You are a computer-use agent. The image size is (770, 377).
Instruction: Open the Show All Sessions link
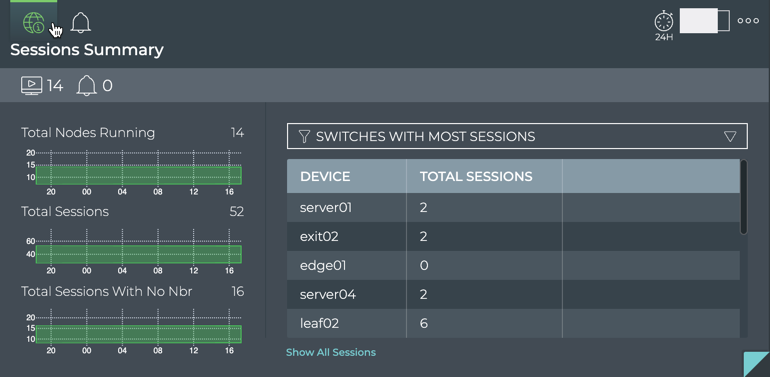point(331,352)
